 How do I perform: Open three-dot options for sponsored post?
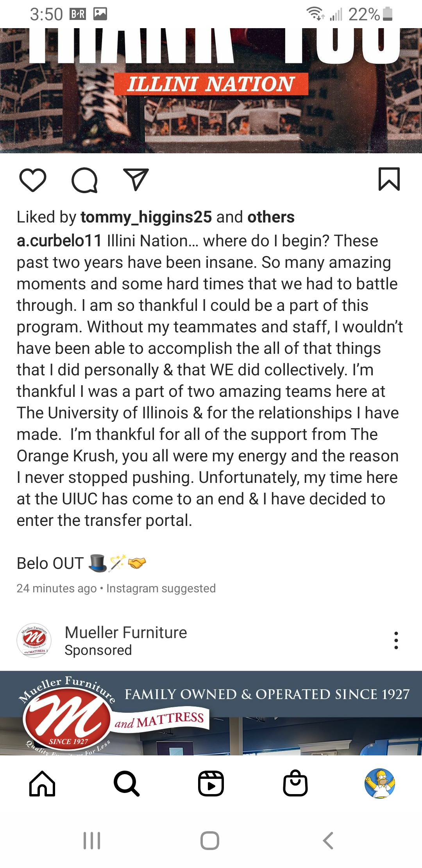(396, 640)
